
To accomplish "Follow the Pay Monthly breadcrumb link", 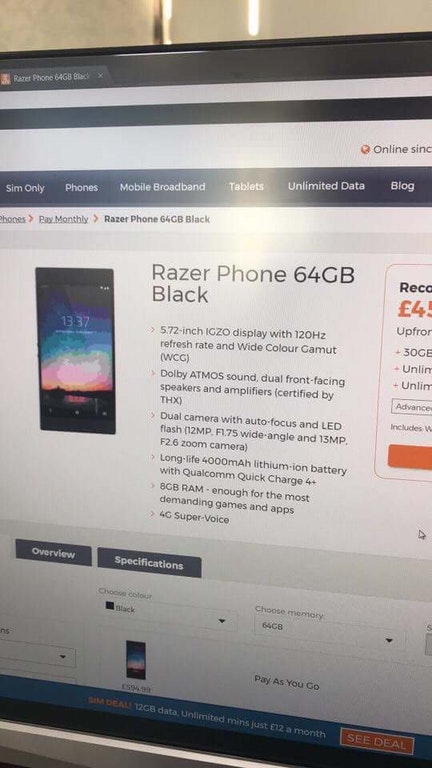I will 64,219.
